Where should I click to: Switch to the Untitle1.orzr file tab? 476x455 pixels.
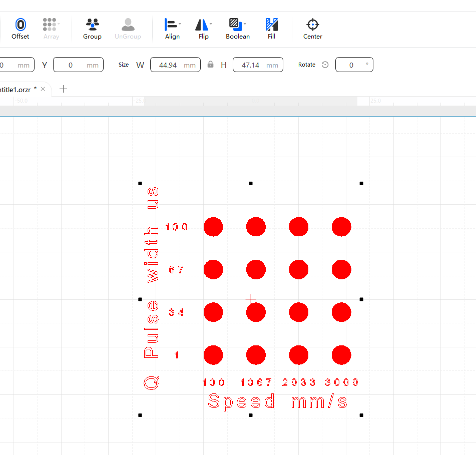click(x=15, y=89)
